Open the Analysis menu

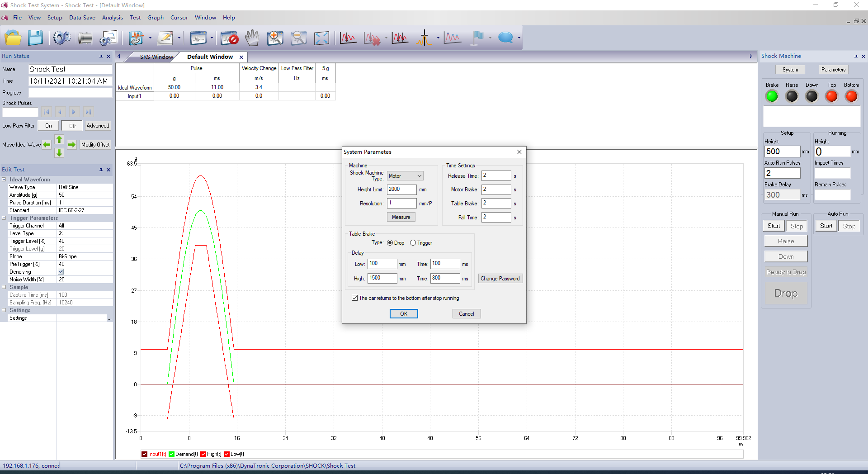pyautogui.click(x=112, y=18)
